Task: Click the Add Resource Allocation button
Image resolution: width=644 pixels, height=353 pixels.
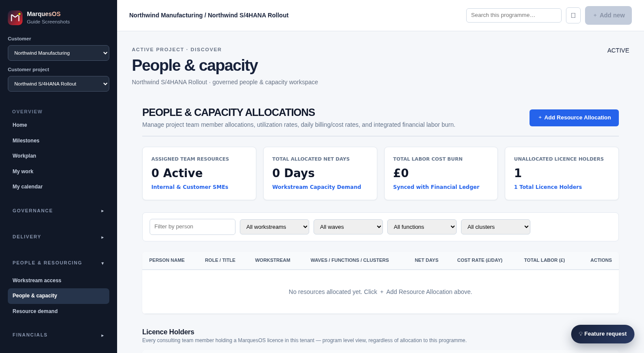Action: [574, 118]
